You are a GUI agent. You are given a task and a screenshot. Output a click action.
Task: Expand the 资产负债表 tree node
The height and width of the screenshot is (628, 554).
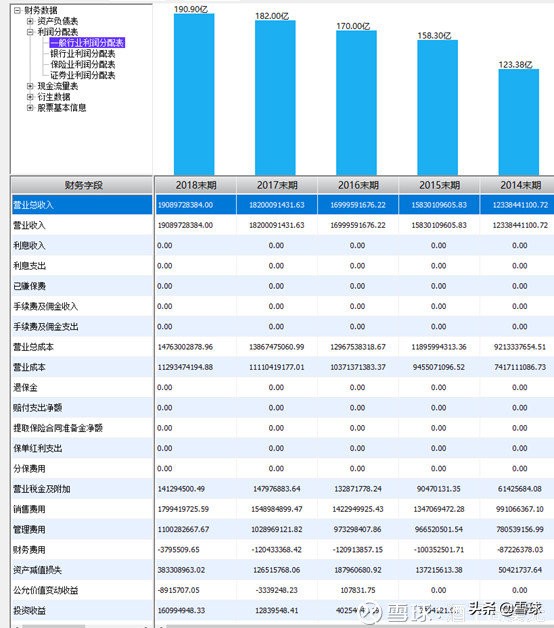(x=30, y=21)
